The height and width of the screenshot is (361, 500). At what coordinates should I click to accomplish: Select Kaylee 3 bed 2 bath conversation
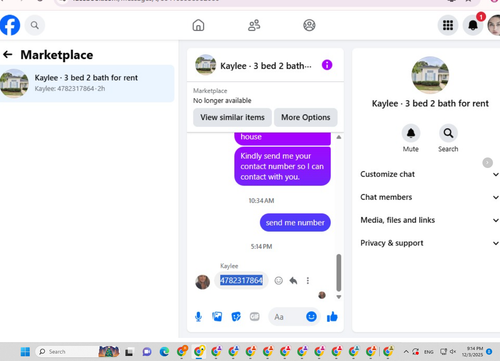87,83
